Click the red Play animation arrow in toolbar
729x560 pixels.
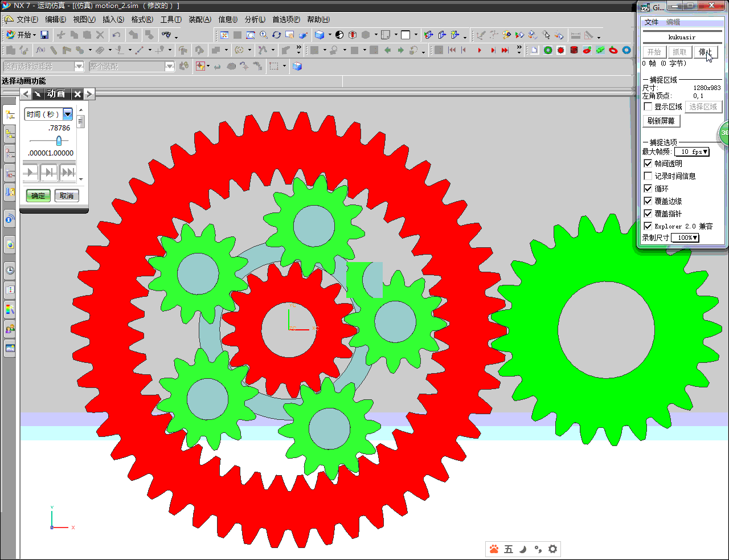coord(480,50)
